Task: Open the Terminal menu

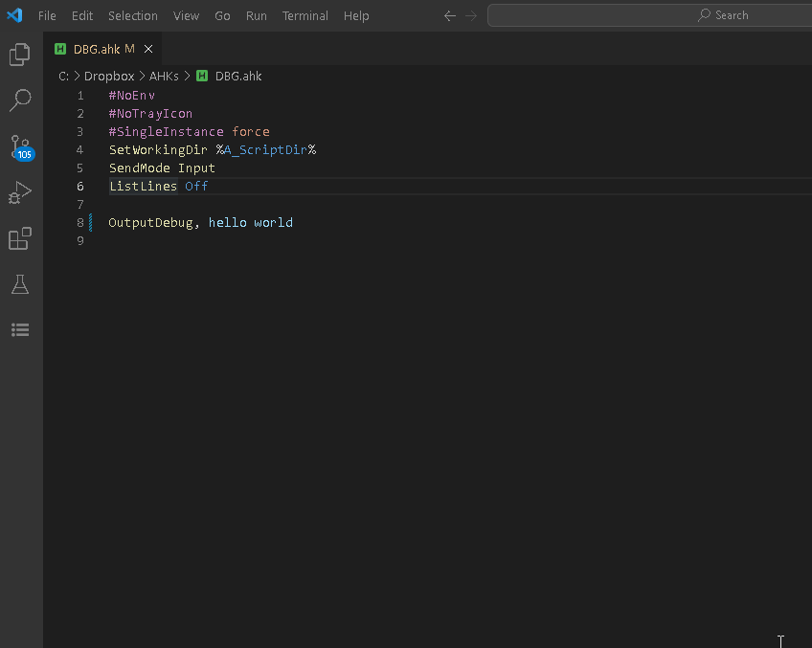Action: pyautogui.click(x=304, y=15)
